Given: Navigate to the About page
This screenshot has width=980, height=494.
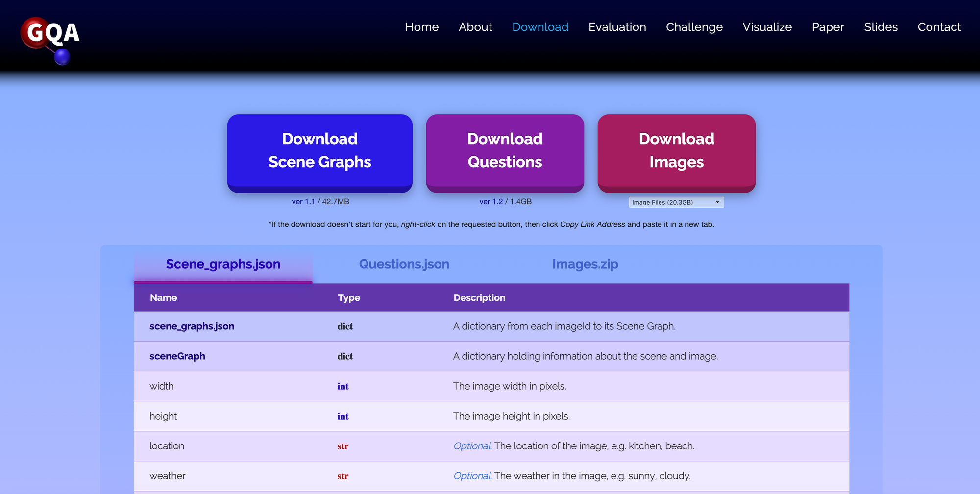Looking at the screenshot, I should [x=475, y=27].
